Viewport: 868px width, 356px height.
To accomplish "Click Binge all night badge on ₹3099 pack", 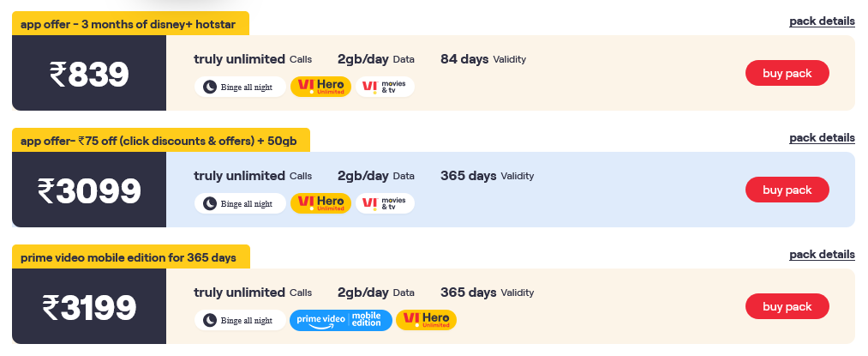I will tap(240, 203).
